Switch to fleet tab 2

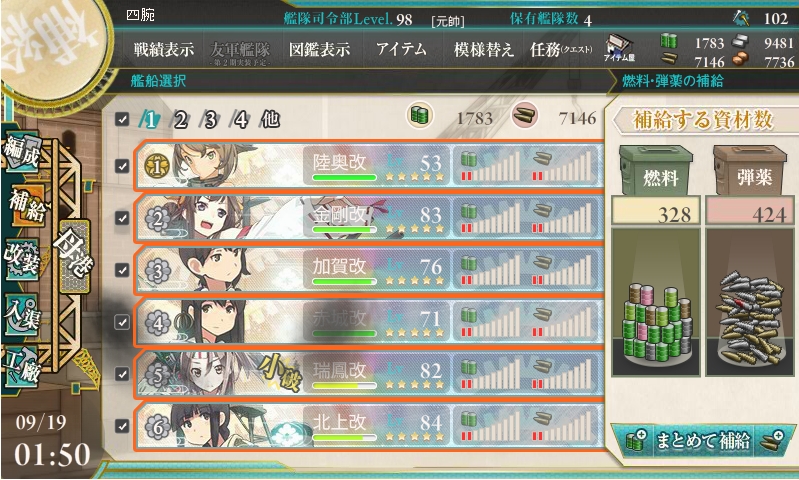[x=181, y=120]
